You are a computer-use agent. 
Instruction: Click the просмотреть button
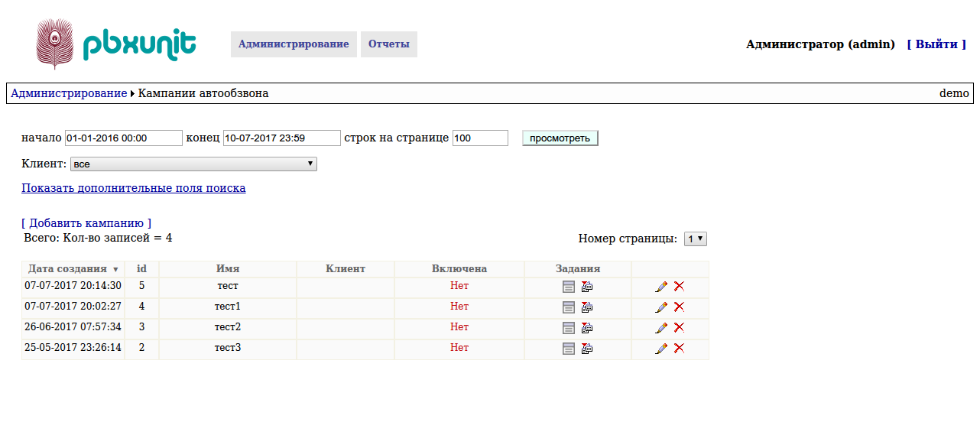pyautogui.click(x=560, y=138)
